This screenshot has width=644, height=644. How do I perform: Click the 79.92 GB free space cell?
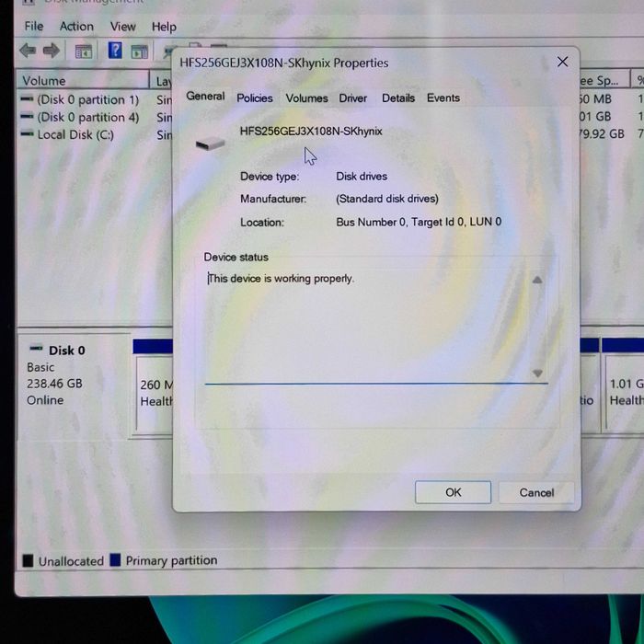(x=602, y=134)
